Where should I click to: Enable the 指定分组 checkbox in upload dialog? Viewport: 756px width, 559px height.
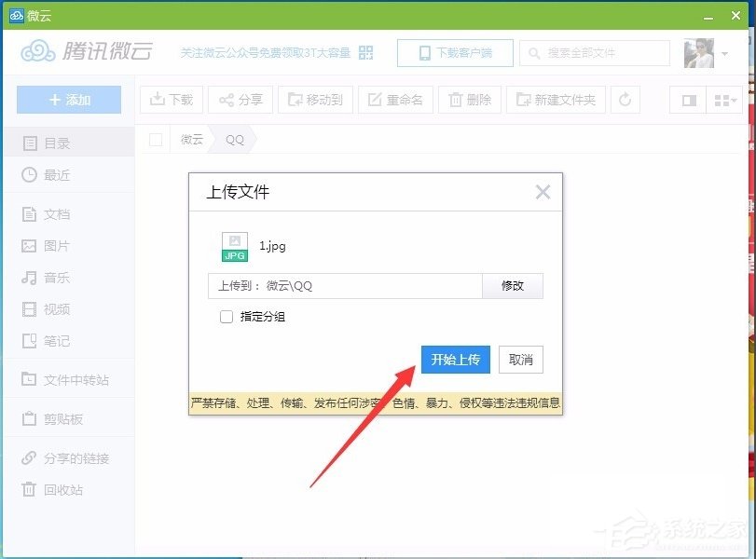tap(226, 317)
